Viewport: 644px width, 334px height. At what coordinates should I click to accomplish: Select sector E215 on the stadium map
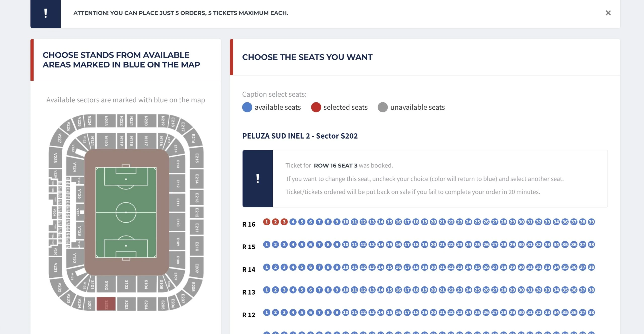tap(197, 158)
